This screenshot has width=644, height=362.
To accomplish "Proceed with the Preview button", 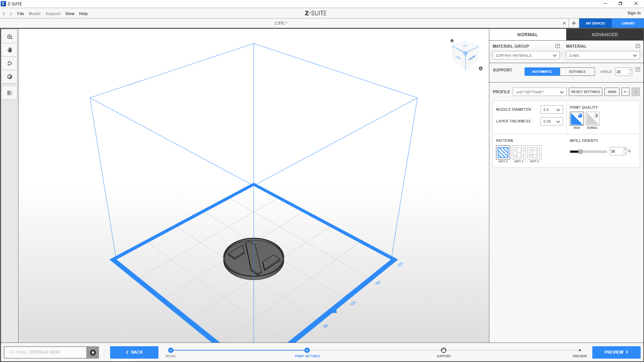I will tap(616, 352).
